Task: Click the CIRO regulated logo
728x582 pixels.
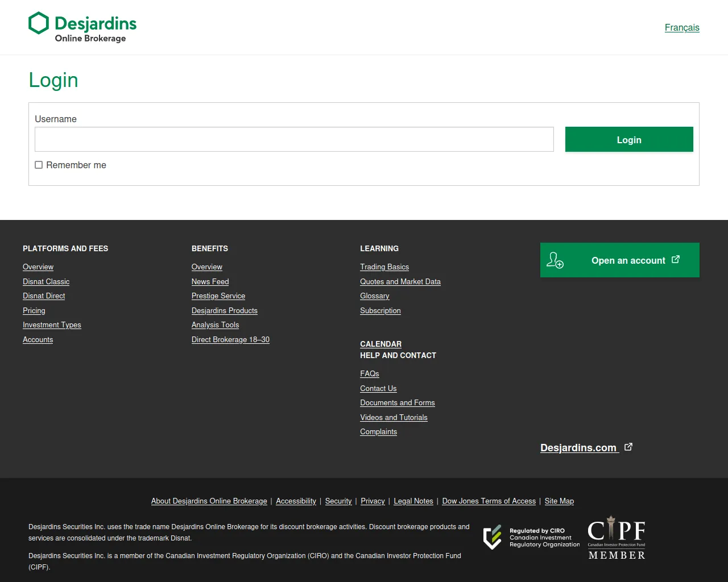Action: [531, 537]
